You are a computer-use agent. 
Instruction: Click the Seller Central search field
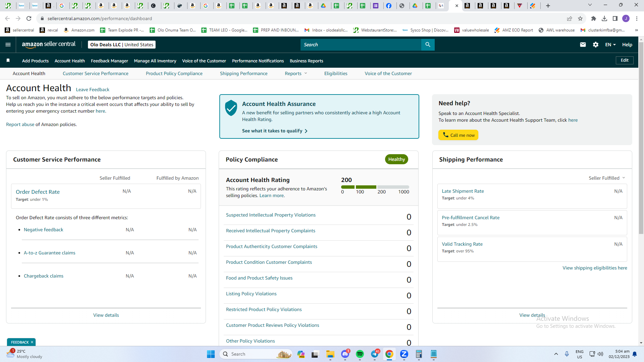coord(361,45)
